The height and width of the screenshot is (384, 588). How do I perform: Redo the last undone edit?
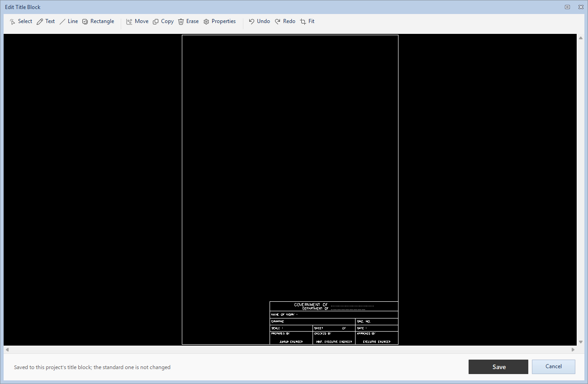coord(285,21)
